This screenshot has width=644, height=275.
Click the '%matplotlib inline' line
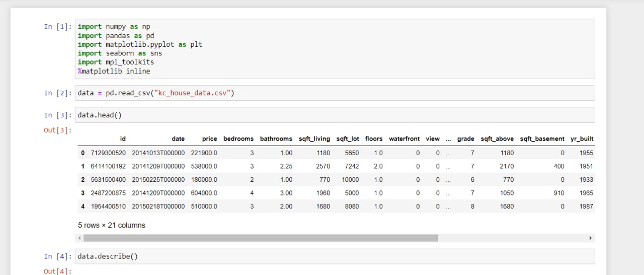point(114,71)
